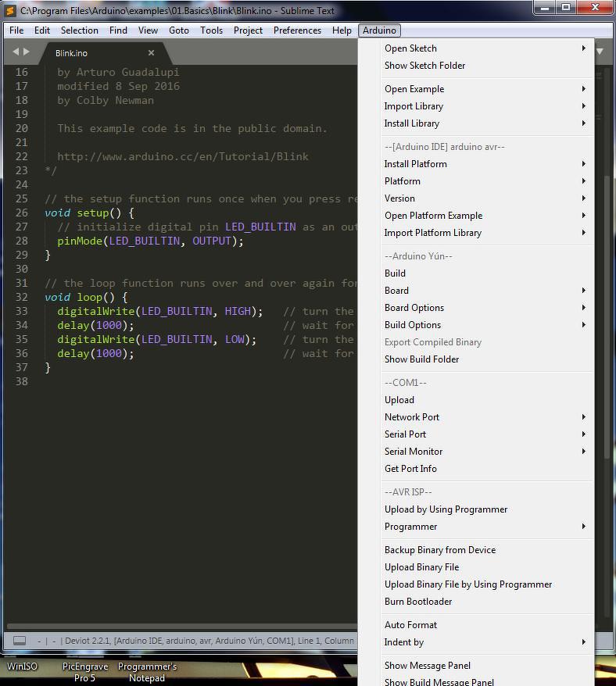Open the Tools menu

[212, 30]
